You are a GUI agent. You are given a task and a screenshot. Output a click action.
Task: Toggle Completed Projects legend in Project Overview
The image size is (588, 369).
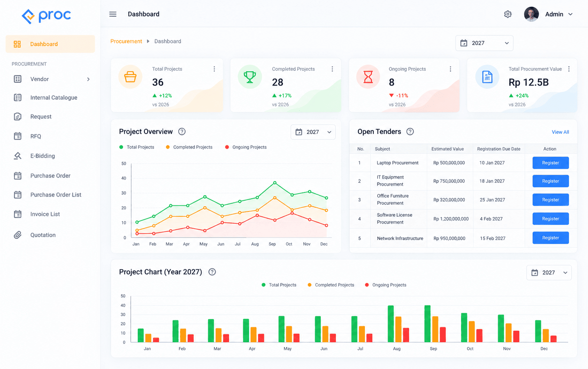coord(189,147)
